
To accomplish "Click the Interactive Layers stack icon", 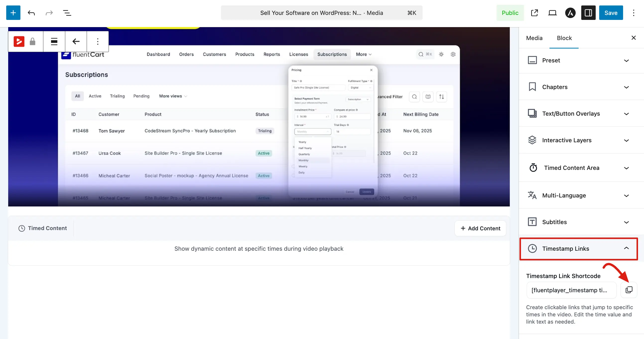I will coord(532,140).
